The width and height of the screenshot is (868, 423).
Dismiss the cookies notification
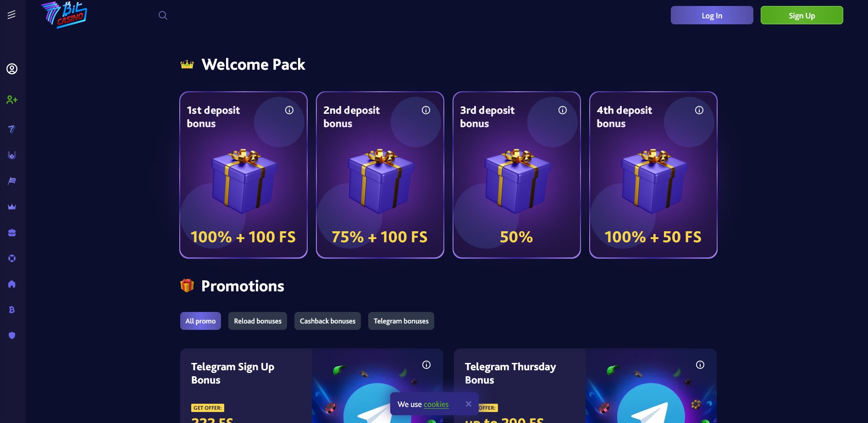click(x=468, y=404)
